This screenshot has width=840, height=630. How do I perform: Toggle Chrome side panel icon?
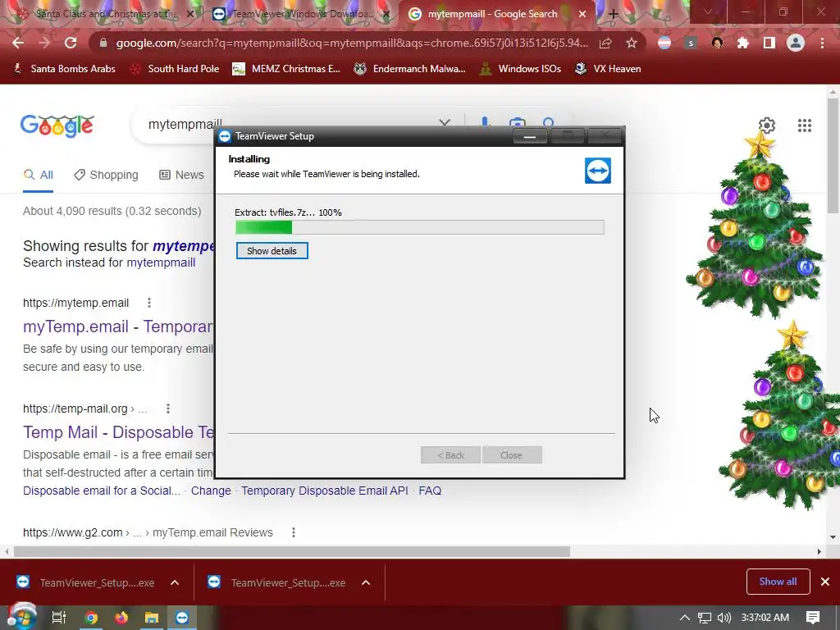click(769, 43)
